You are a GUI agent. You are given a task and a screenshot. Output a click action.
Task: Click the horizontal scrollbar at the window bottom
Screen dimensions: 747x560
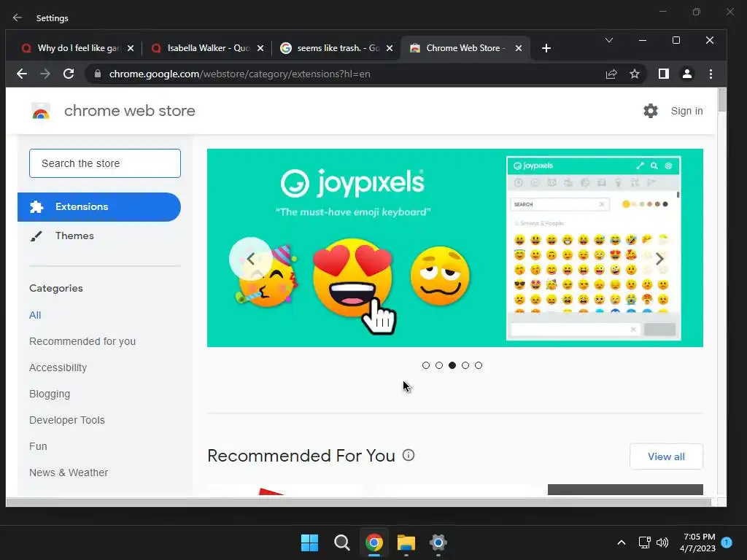tap(358, 502)
